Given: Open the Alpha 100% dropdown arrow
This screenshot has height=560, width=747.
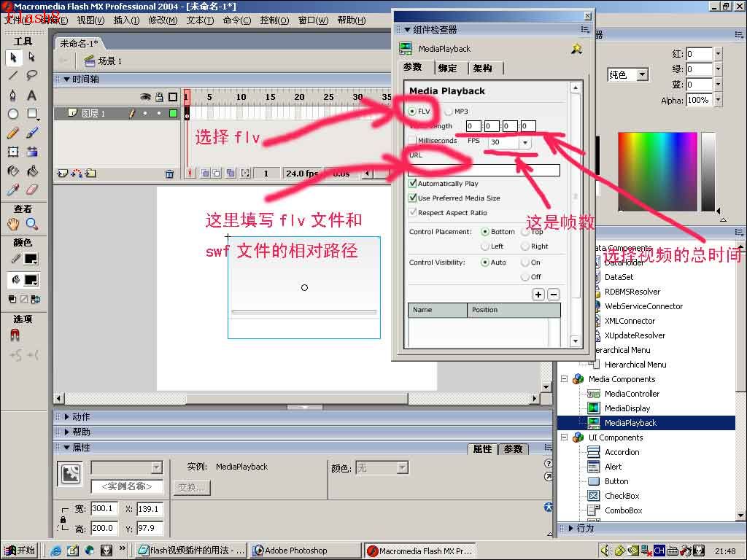Looking at the screenshot, I should (x=718, y=100).
